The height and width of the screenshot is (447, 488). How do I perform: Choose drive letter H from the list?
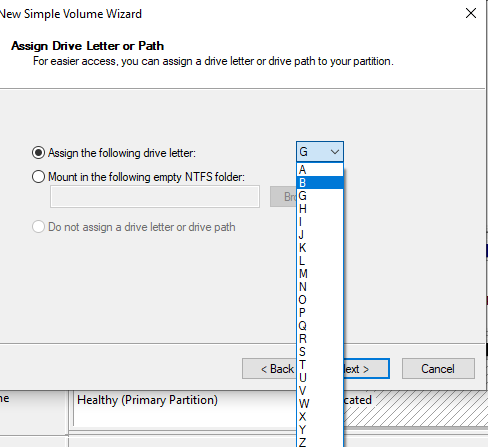(x=320, y=209)
